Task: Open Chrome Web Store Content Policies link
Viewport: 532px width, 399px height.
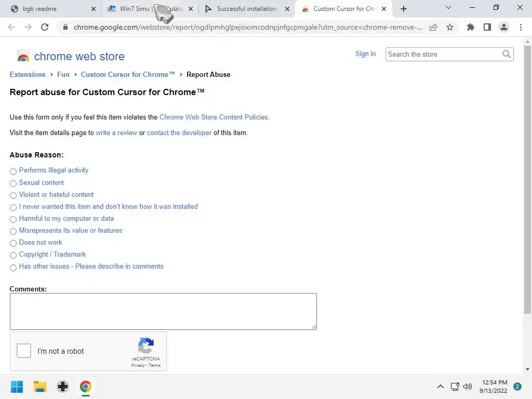Action: pos(214,117)
